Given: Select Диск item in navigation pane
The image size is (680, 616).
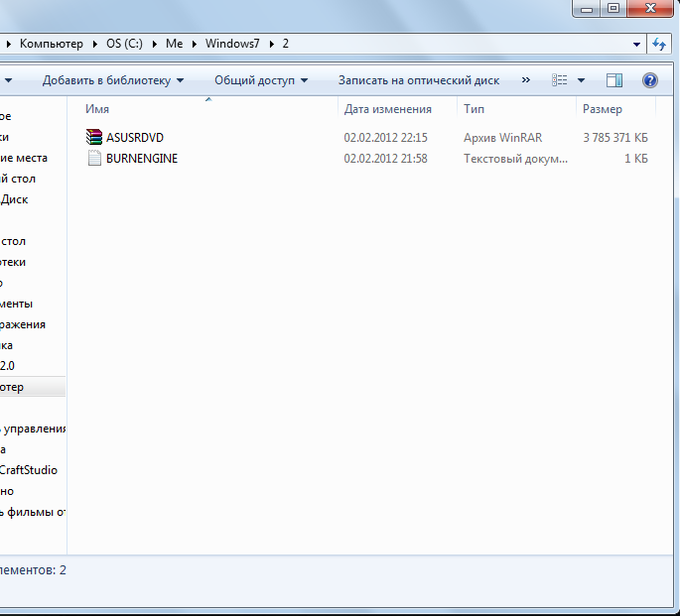Looking at the screenshot, I should 14,199.
